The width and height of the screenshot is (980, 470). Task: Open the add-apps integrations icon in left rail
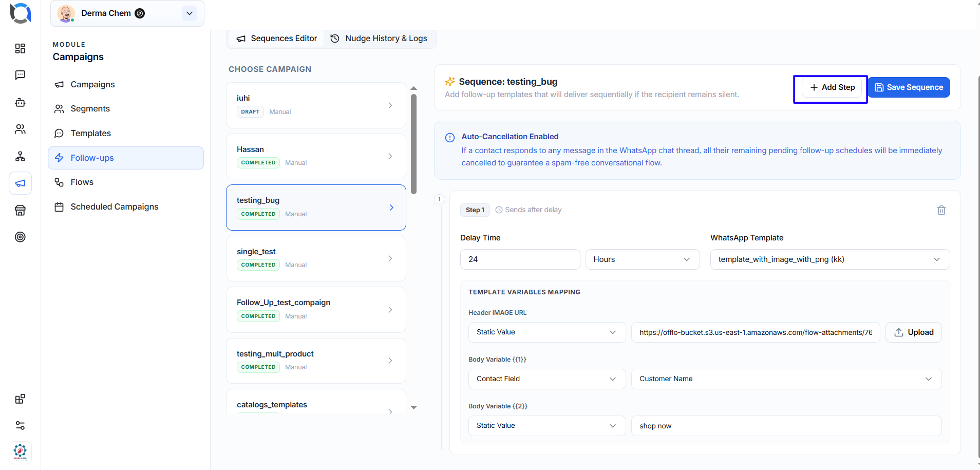[x=20, y=399]
